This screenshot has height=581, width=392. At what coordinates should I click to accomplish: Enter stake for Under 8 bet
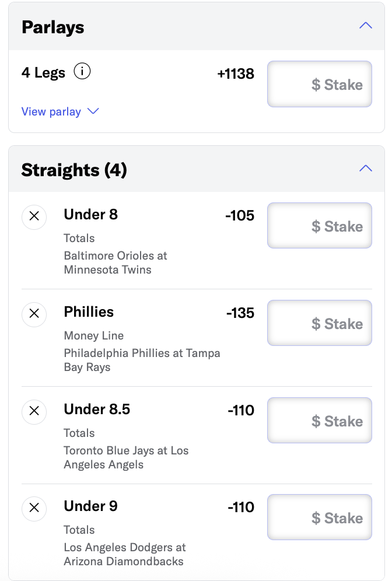[320, 226]
